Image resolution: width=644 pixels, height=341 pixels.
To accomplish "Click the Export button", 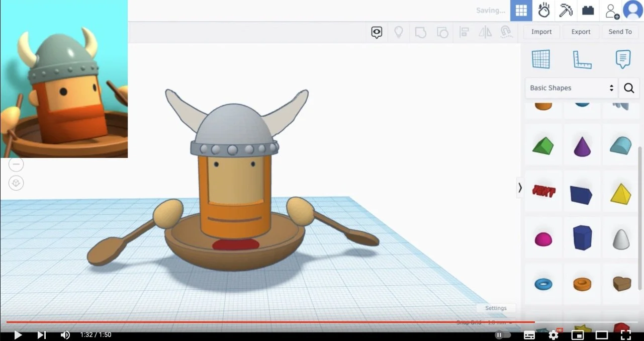I will pos(581,32).
